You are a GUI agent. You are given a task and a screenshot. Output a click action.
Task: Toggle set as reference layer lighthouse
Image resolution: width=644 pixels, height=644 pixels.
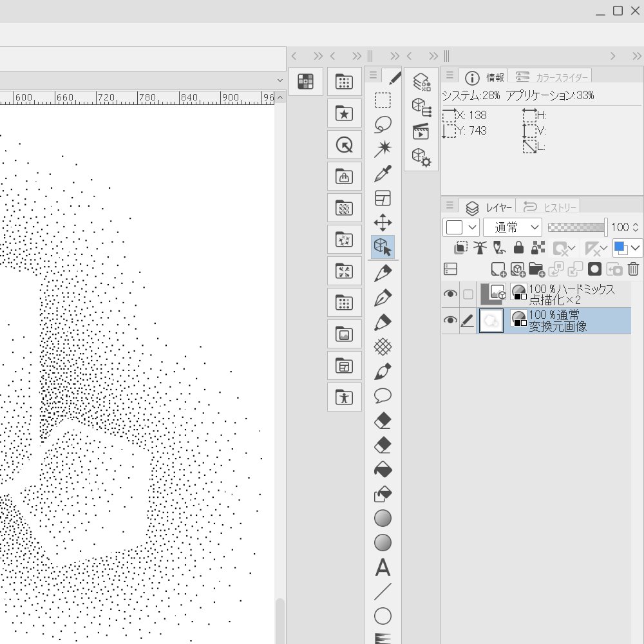(x=480, y=248)
